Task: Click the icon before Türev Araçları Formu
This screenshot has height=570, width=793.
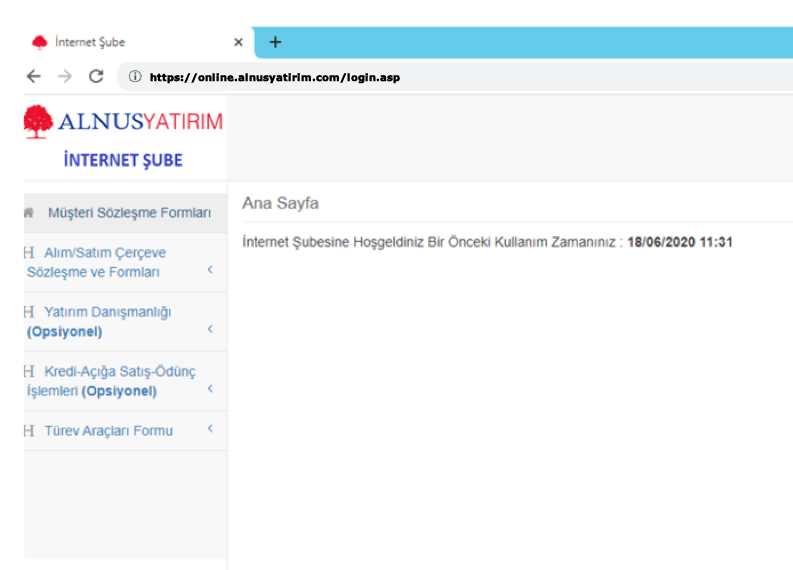Action: coord(29,431)
